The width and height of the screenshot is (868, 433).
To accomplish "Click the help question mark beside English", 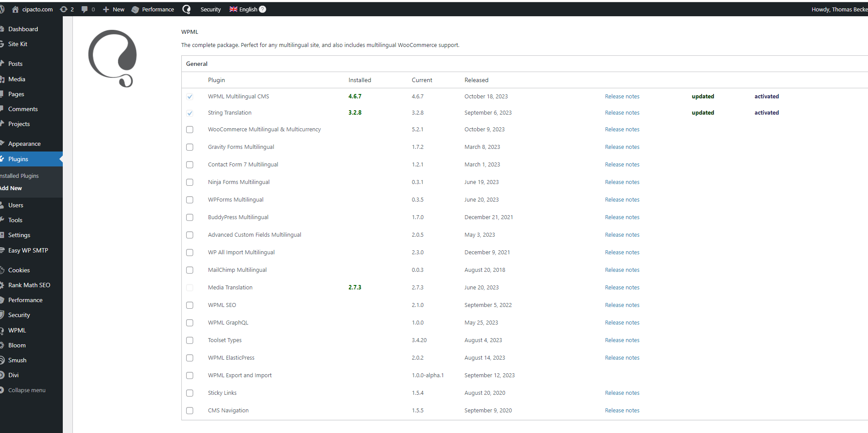I will 263,9.
